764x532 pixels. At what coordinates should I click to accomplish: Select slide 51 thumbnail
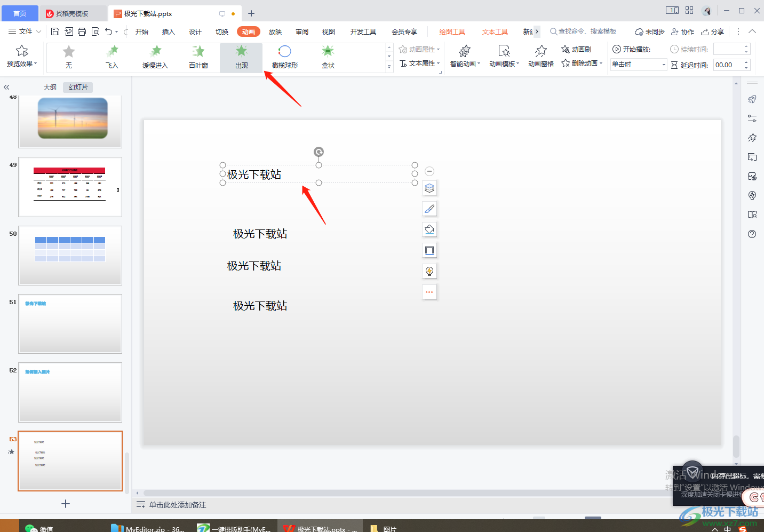[x=70, y=324]
